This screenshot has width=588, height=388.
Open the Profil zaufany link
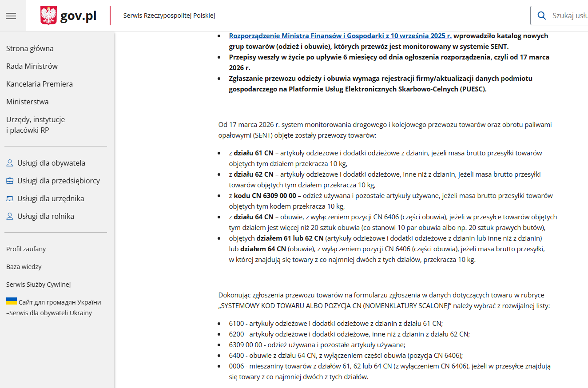click(26, 249)
